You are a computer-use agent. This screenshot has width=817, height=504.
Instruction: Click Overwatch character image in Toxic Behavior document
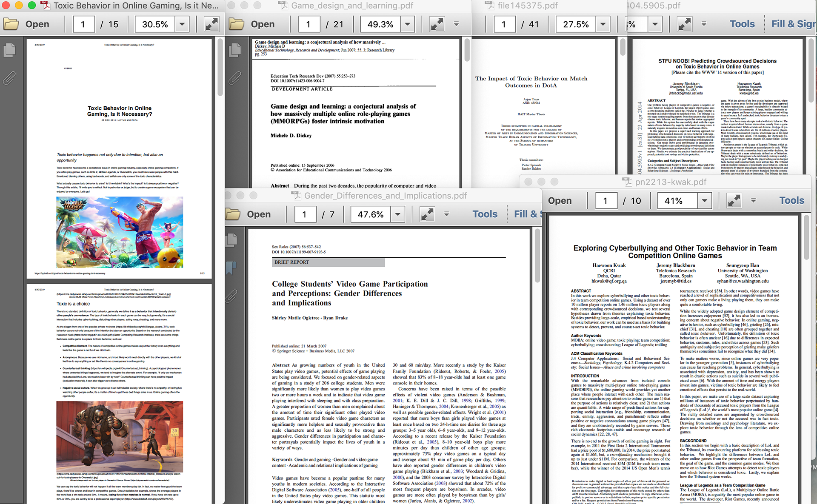(x=120, y=436)
